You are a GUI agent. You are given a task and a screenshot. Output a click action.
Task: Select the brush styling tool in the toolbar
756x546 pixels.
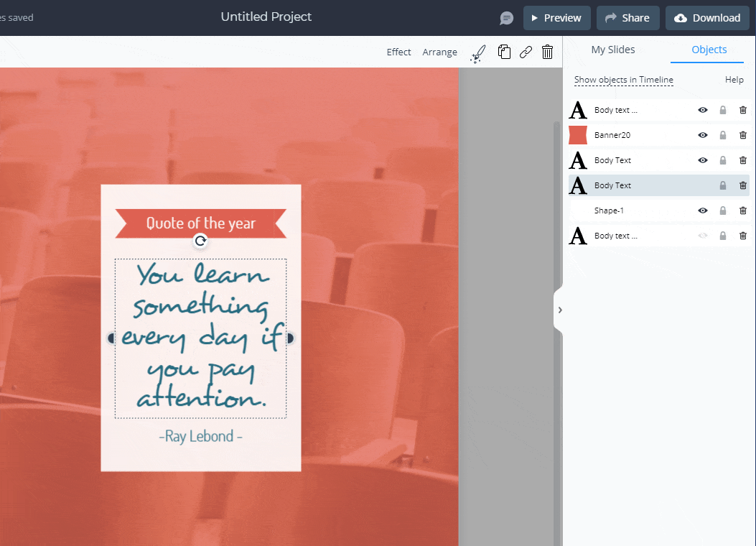(x=477, y=52)
